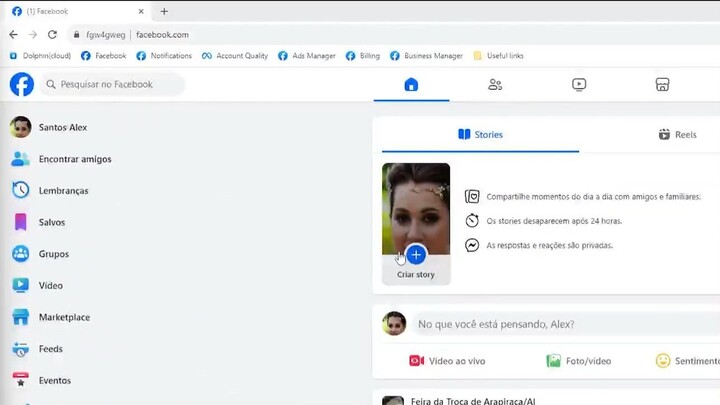Open the Friends icon in top navigation
The height and width of the screenshot is (405, 720).
(x=495, y=84)
